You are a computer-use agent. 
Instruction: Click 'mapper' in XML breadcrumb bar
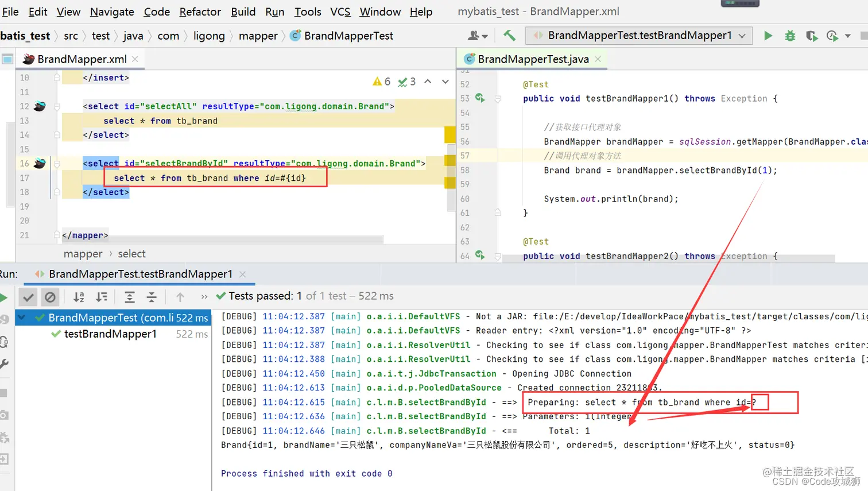point(83,254)
